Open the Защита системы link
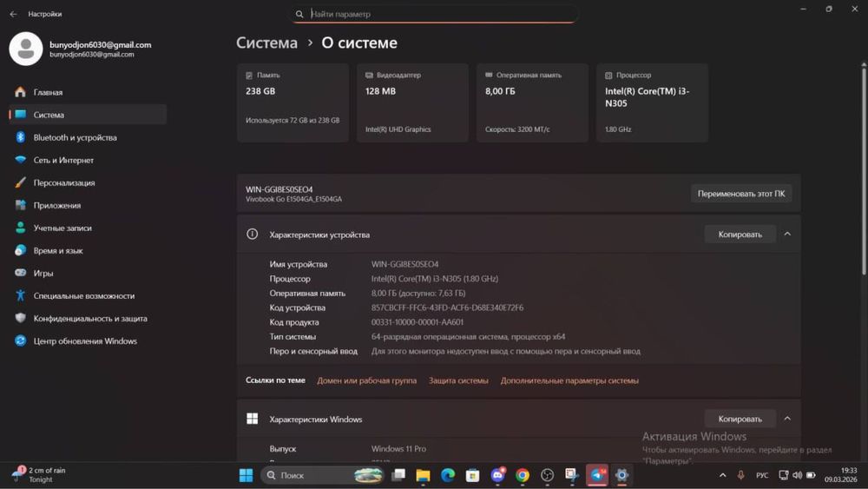Image resolution: width=868 pixels, height=489 pixels. coord(458,380)
